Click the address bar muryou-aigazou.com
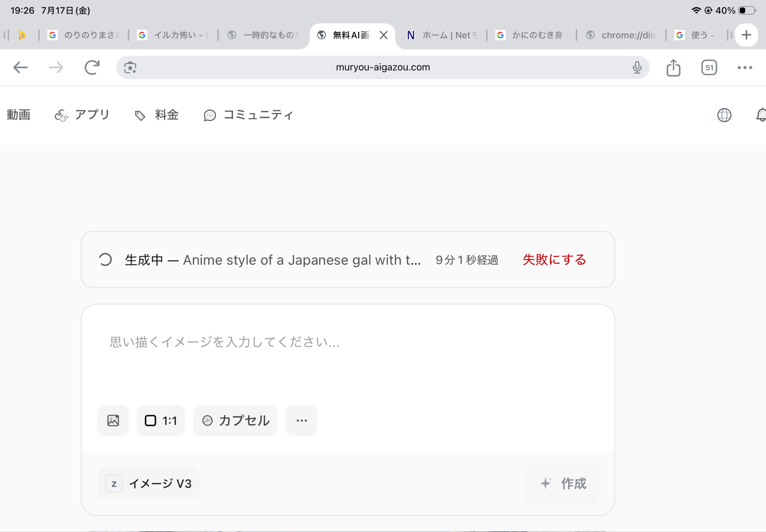766x532 pixels. click(x=383, y=68)
